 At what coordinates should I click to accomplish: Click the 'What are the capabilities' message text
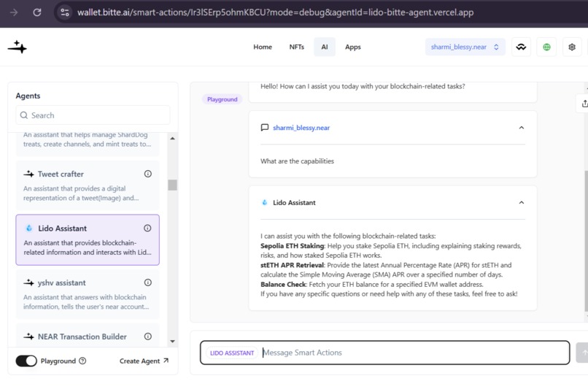(297, 161)
